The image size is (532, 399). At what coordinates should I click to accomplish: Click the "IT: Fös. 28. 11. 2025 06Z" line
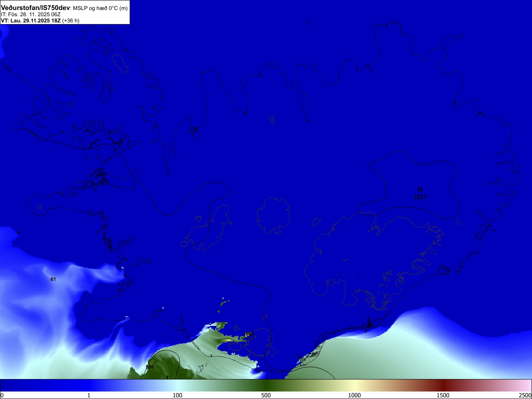pos(31,14)
